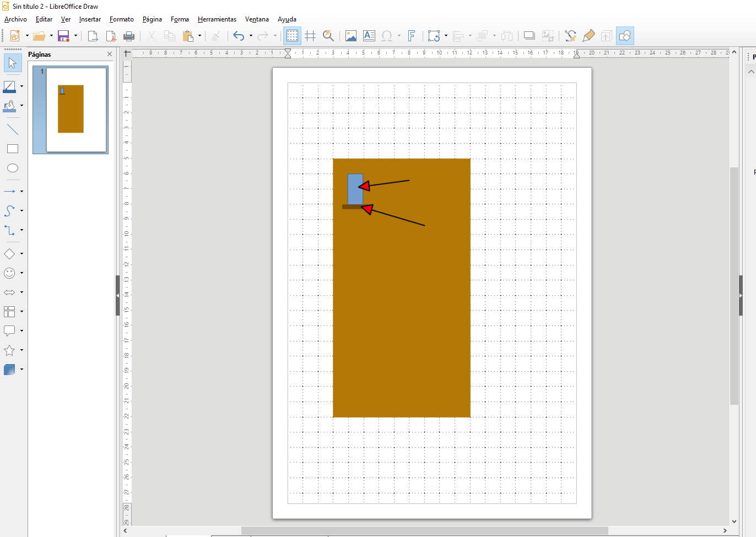Open the Insertar menu
Viewport: 756px width, 537px height.
[90, 19]
